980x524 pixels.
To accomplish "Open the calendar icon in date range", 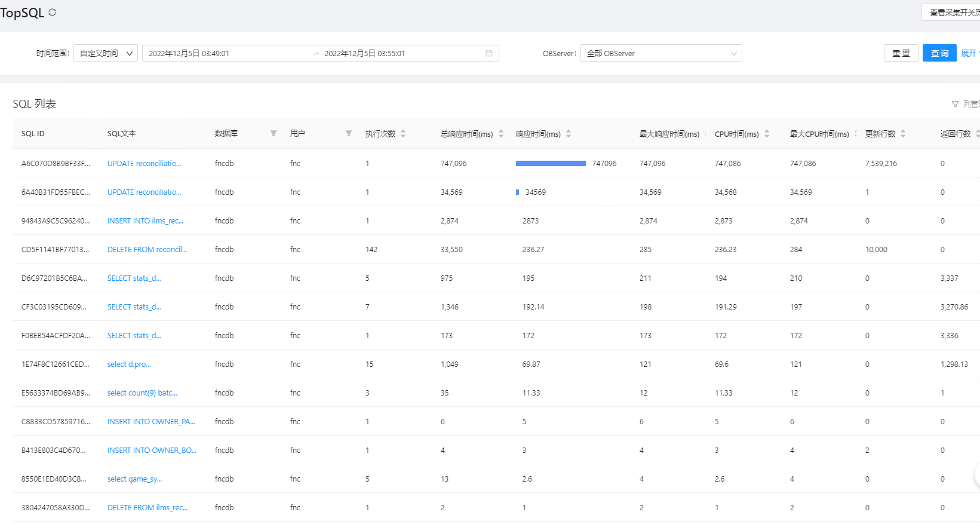I will point(489,53).
